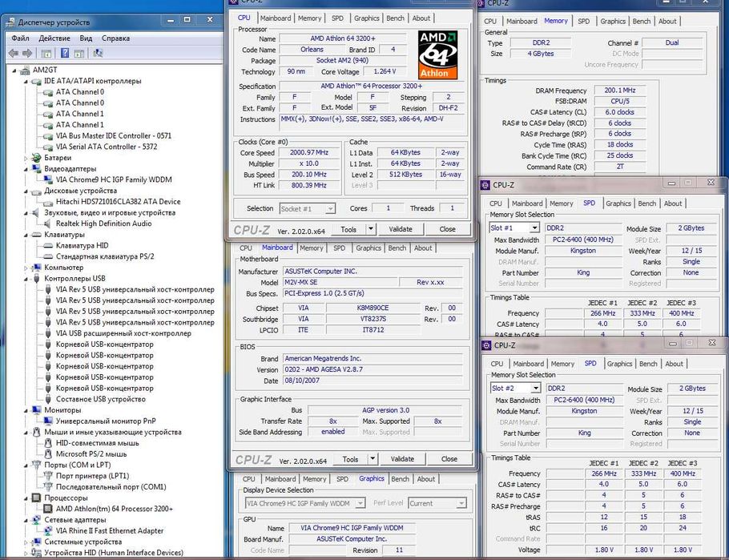Viewport: 729px width, 560px height.
Task: Select Универсальный монитор PnP
Action: 106,421
